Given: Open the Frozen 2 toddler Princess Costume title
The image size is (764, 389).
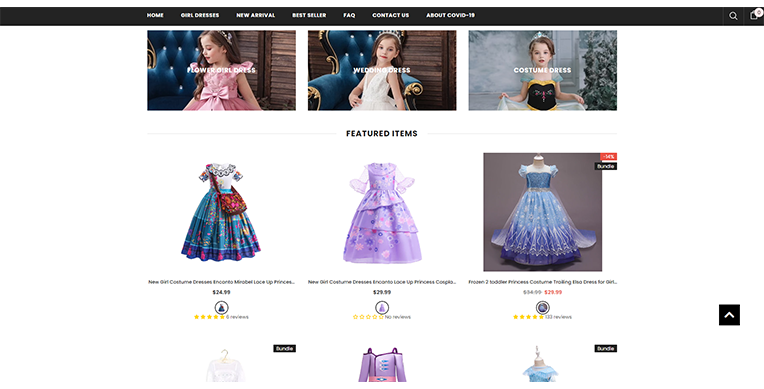Looking at the screenshot, I should (542, 282).
